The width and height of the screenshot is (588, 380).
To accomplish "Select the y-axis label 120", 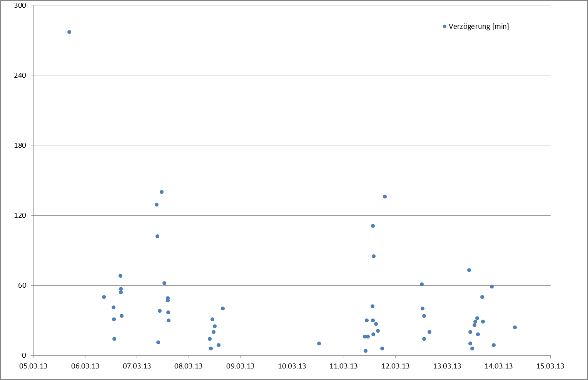I will click(x=20, y=215).
